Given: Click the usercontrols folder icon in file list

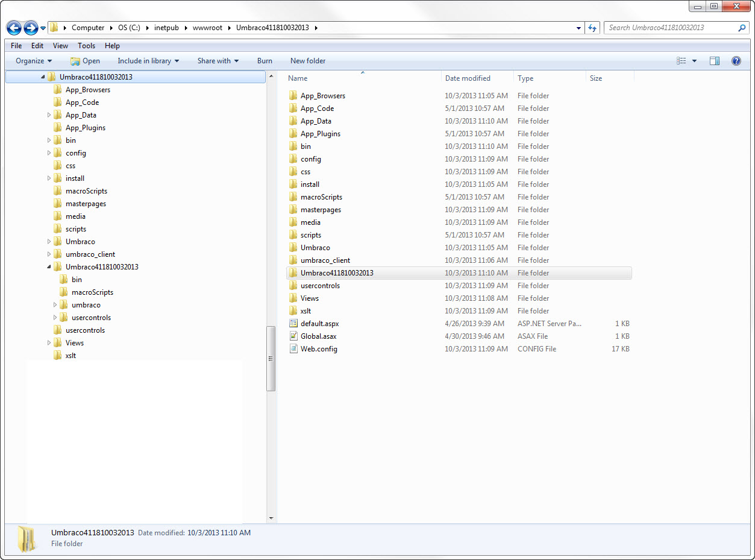Looking at the screenshot, I should 293,286.
